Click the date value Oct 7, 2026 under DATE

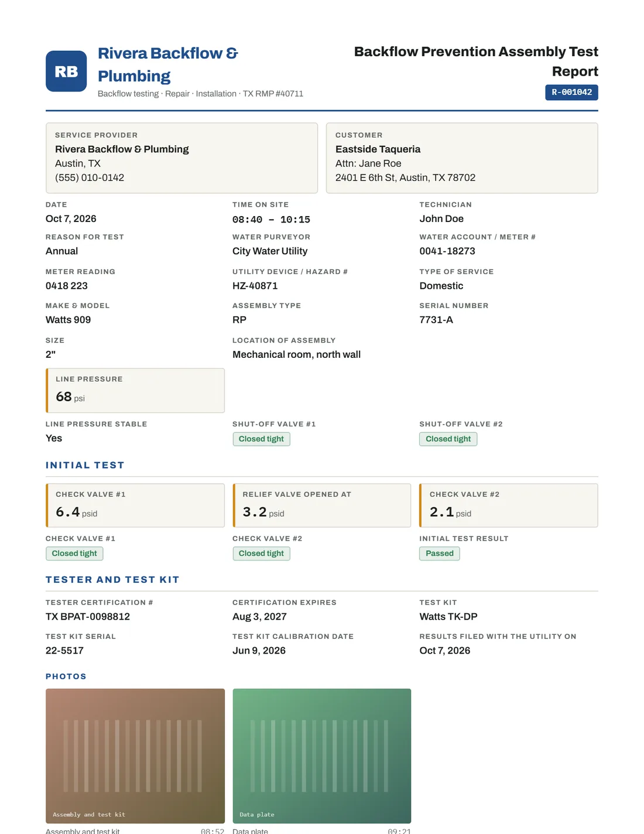pos(71,218)
